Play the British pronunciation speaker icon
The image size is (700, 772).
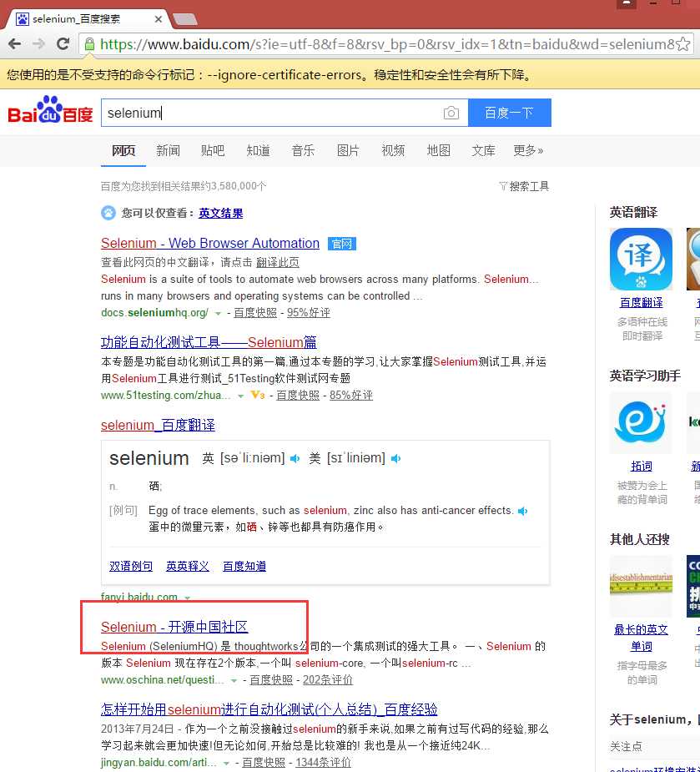[295, 459]
